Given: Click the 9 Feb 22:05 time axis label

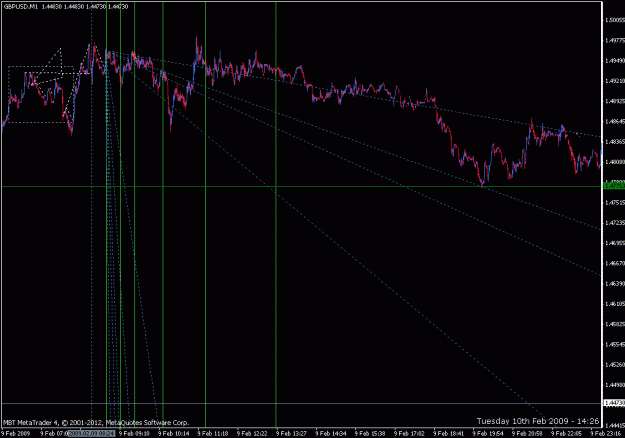Looking at the screenshot, I should pyautogui.click(x=566, y=433).
